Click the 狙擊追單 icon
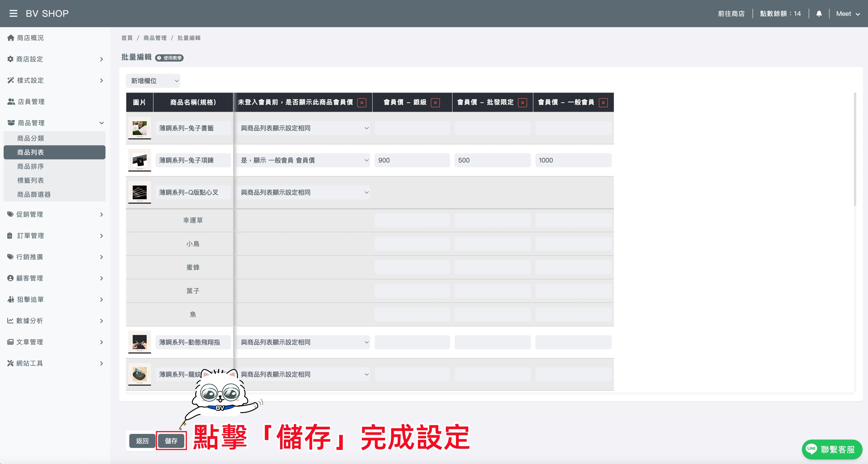Image resolution: width=868 pixels, height=464 pixels. [11, 299]
